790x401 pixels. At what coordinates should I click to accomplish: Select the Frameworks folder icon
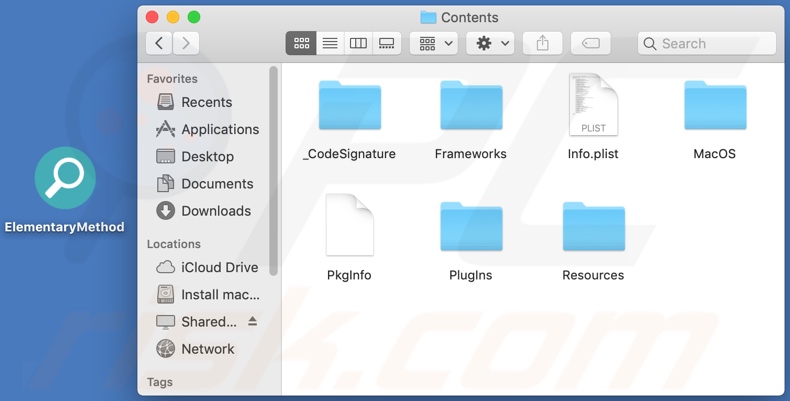471,105
